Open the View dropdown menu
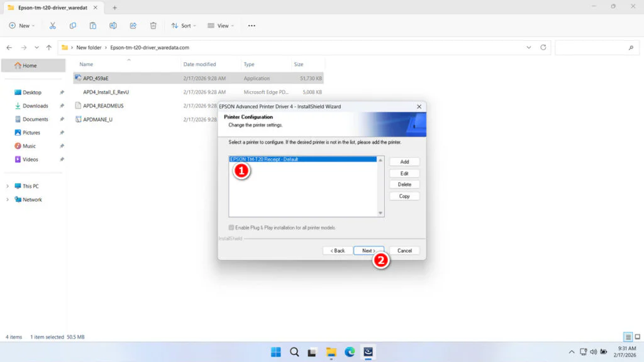The width and height of the screenshot is (644, 362). (220, 25)
